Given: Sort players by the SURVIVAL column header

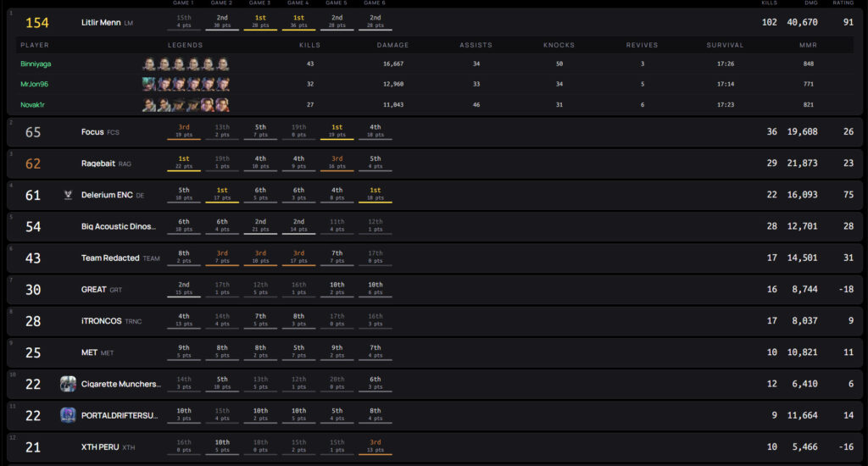Looking at the screenshot, I should click(x=725, y=45).
